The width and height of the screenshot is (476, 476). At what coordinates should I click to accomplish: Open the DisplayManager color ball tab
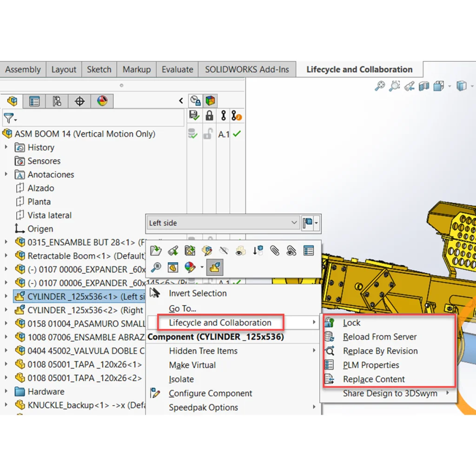pos(102,101)
